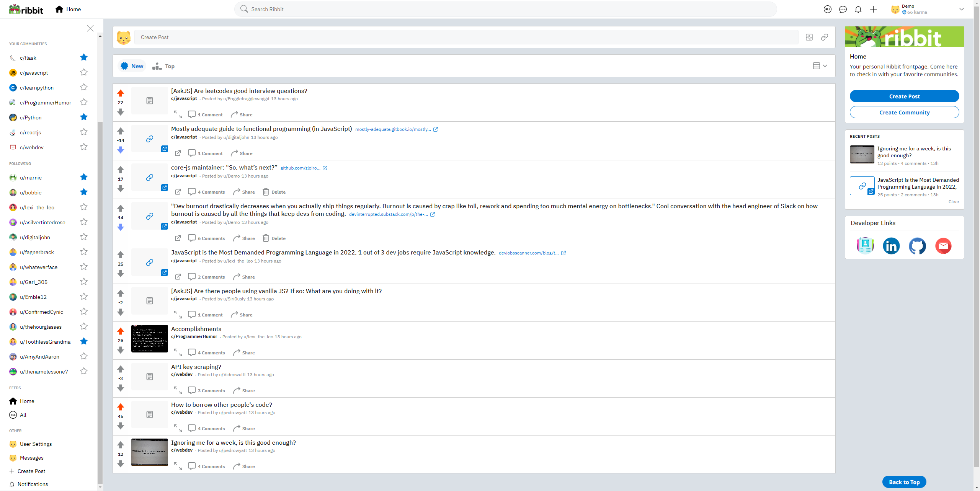980x491 pixels.
Task: Open the All feed icon in header
Action: point(827,9)
